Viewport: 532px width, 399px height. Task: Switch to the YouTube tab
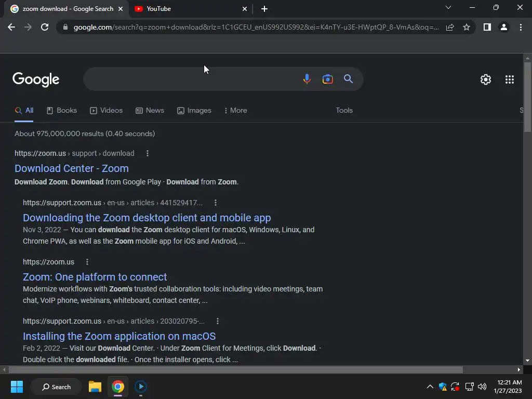(191, 9)
